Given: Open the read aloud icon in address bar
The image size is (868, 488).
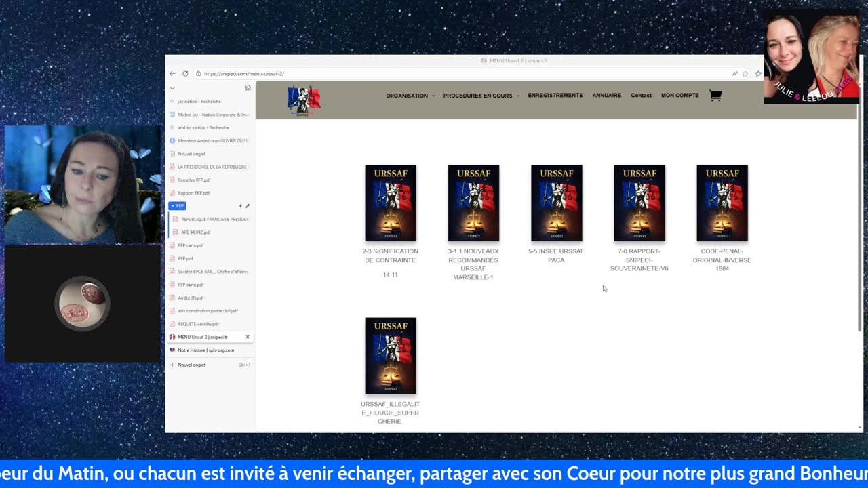Looking at the screenshot, I should click(735, 73).
